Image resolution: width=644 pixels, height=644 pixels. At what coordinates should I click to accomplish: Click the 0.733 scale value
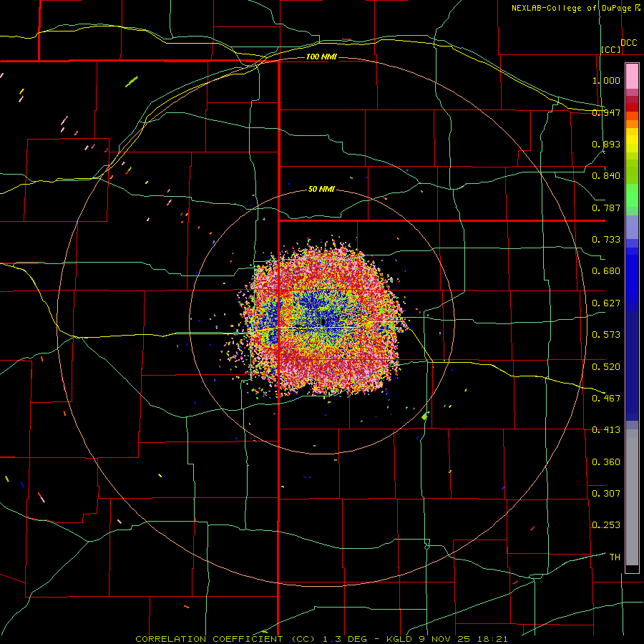pos(606,240)
